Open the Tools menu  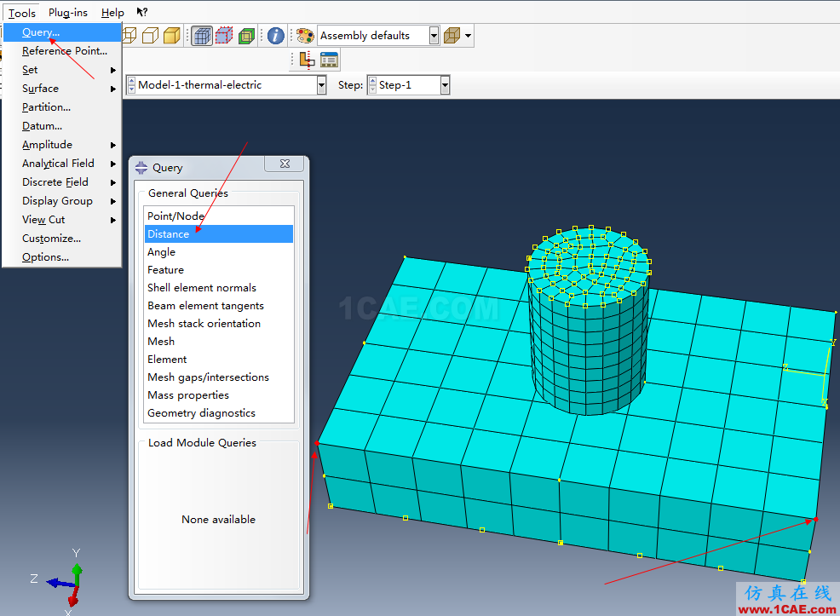(x=21, y=12)
